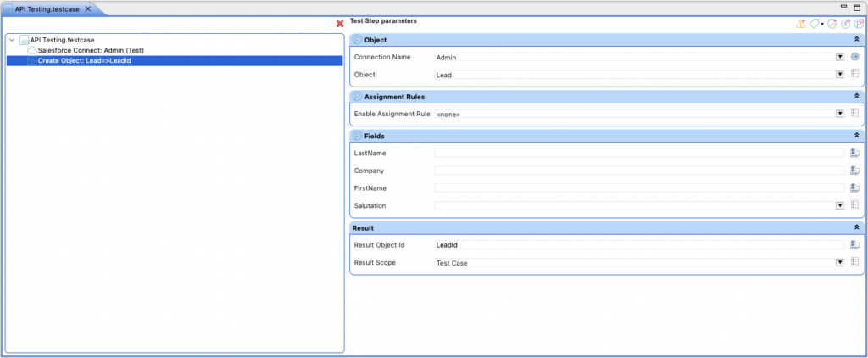The width and height of the screenshot is (868, 358).
Task: Open the Object dropdown showing Lead
Action: click(x=840, y=75)
